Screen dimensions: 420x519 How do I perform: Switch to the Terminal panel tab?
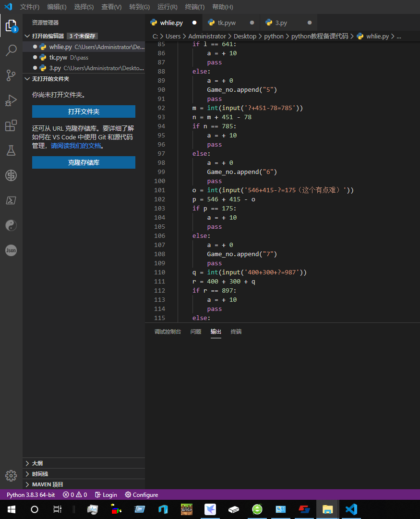236,332
